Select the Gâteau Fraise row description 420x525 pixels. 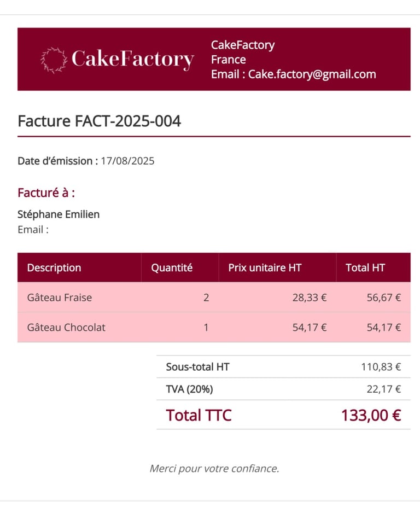[59, 297]
